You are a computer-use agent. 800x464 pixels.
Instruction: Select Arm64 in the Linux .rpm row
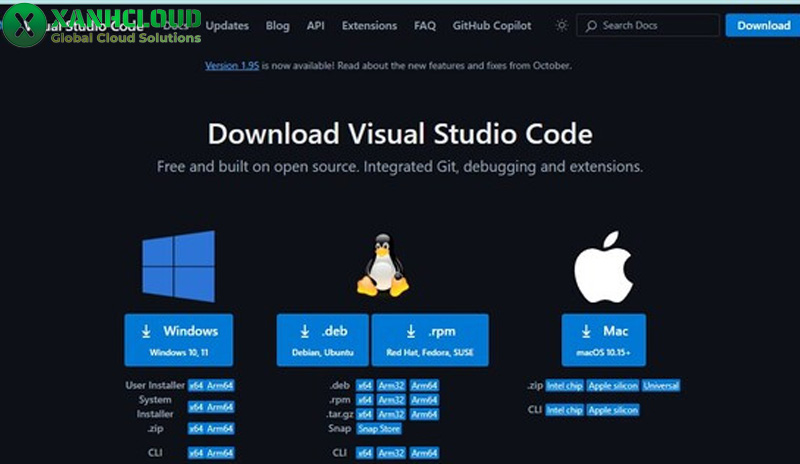point(424,400)
